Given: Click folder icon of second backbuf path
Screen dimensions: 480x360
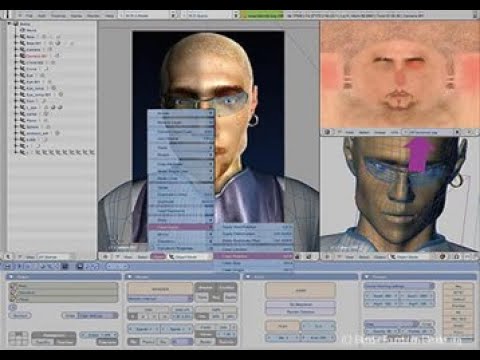Looking at the screenshot, I should 13,293.
